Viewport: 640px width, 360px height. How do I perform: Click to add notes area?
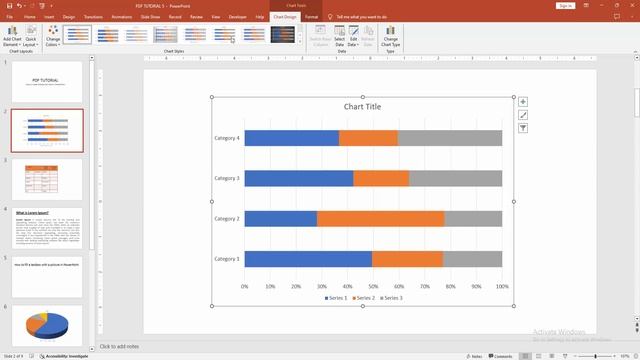point(119,346)
